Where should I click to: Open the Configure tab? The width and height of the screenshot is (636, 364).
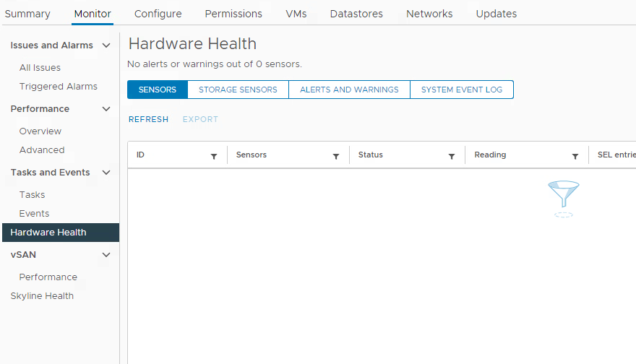158,14
